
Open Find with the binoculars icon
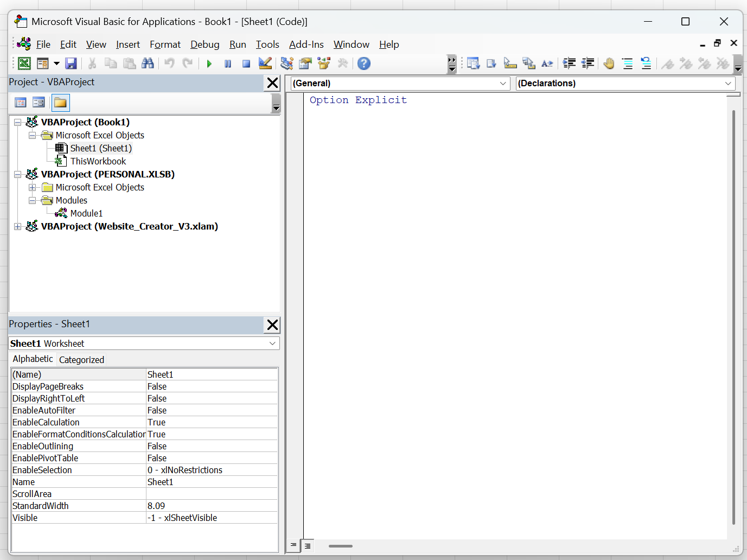[x=148, y=63]
